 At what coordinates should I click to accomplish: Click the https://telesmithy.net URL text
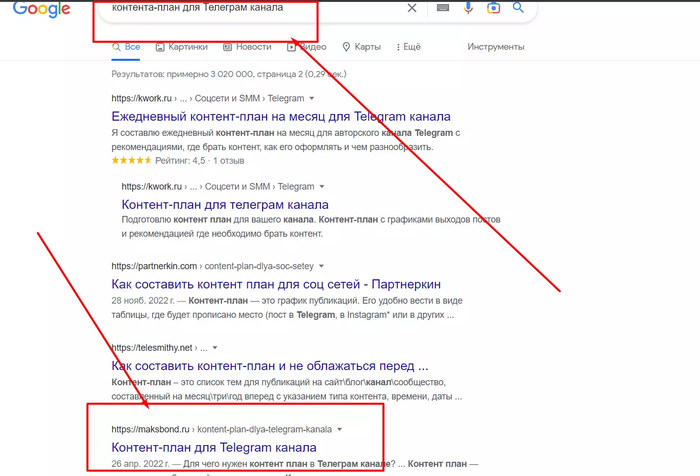pos(152,348)
